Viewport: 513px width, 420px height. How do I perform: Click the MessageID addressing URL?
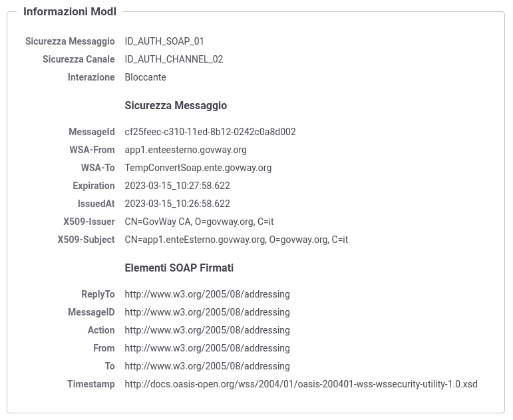pos(207,312)
